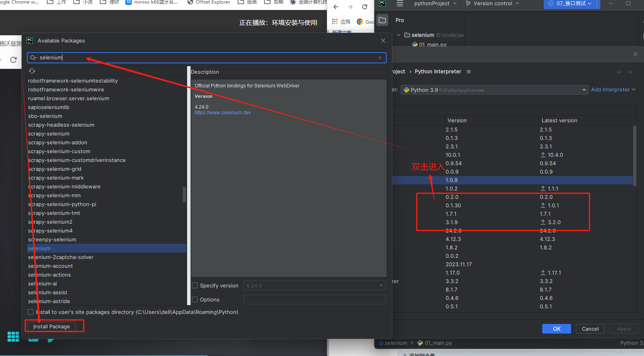Clear the selenium search field
The height and width of the screenshot is (356, 644).
(x=380, y=58)
